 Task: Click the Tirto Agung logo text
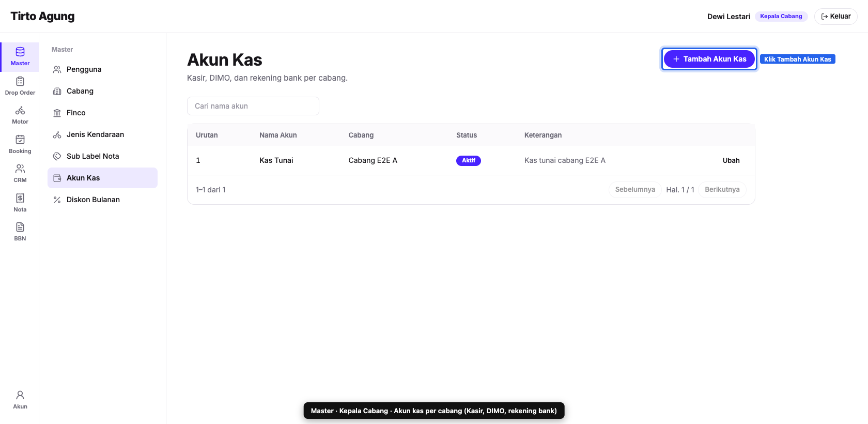[x=42, y=17]
